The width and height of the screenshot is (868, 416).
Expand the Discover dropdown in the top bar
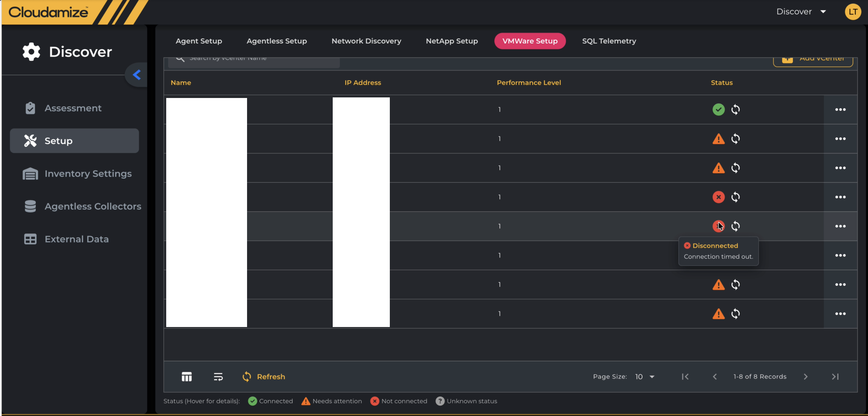tap(801, 11)
